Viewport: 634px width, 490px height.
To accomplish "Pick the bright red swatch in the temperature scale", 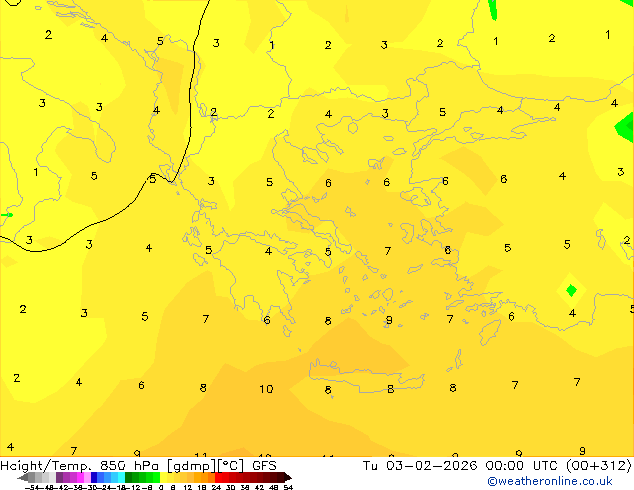I will click(218, 477).
